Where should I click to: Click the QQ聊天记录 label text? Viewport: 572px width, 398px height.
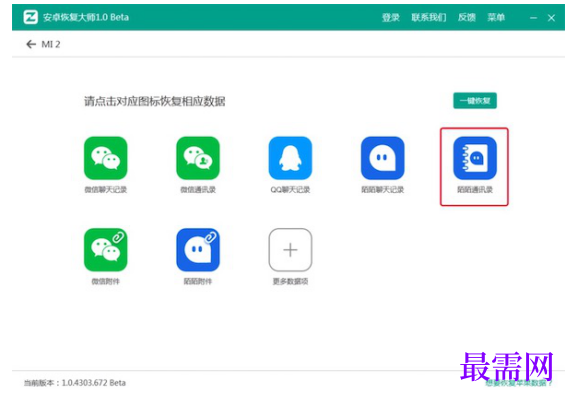pos(290,190)
